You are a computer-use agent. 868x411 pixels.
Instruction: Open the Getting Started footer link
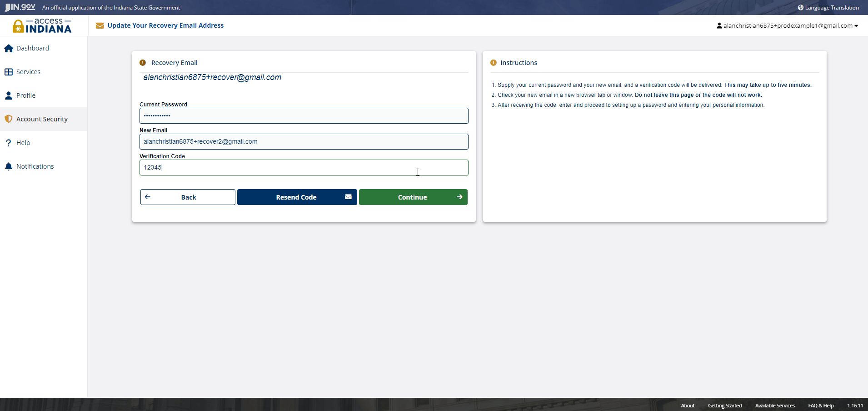(x=724, y=406)
